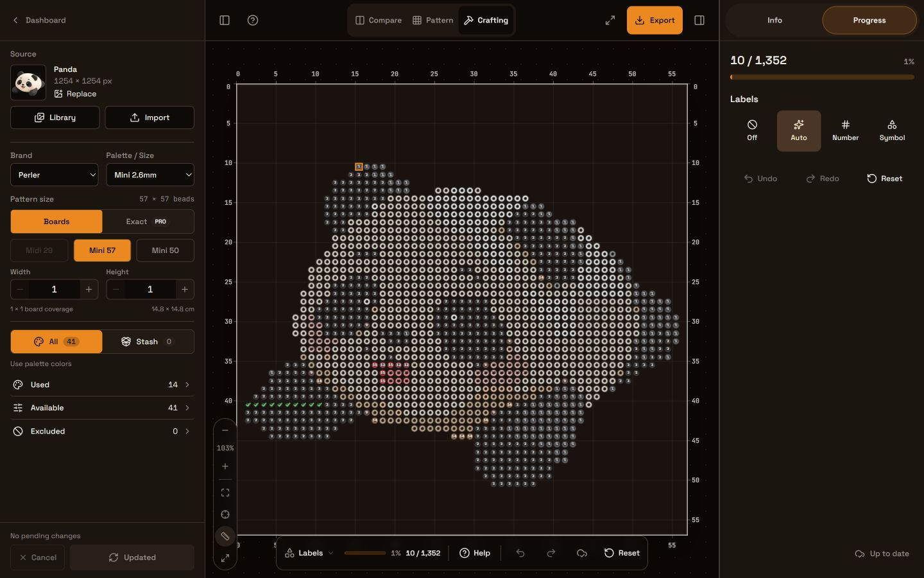Screen dimensions: 924x578
Task: Open the Info tab in right panel
Action: pos(774,21)
